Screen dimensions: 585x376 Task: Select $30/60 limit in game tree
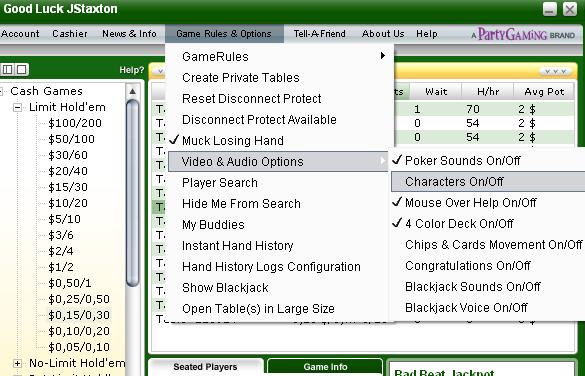coord(68,155)
